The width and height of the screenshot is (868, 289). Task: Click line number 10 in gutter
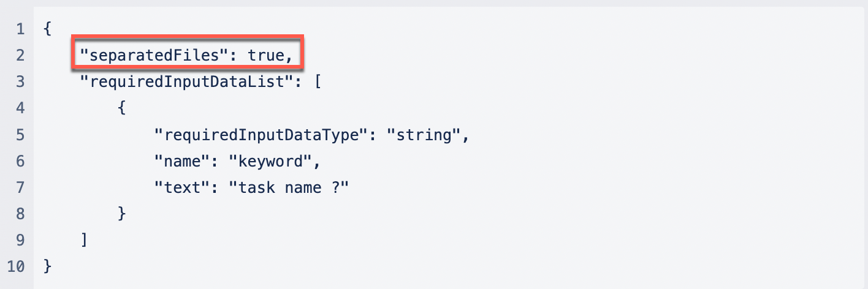point(17,266)
